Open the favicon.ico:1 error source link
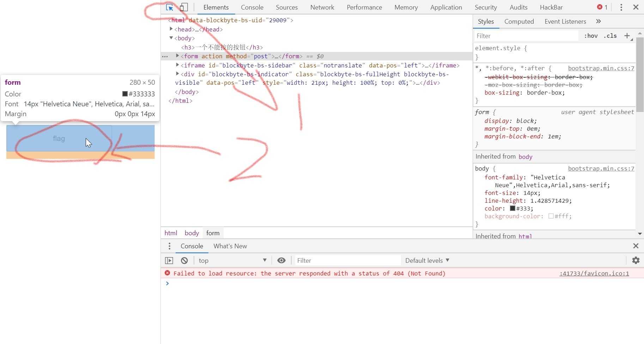 click(594, 273)
